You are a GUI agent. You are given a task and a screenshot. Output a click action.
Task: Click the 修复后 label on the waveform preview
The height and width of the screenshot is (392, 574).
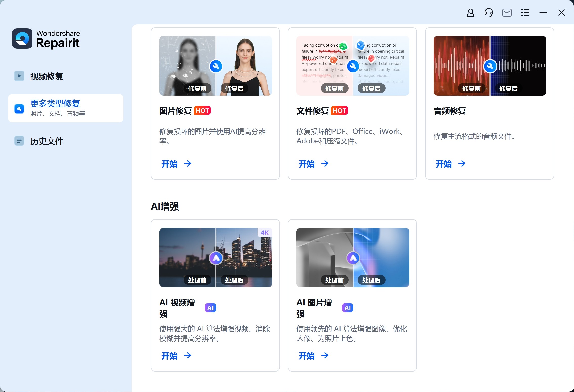click(508, 88)
